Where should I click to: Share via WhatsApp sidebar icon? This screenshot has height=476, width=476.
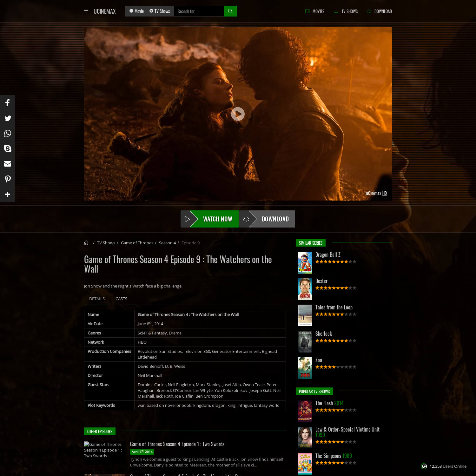[8, 133]
